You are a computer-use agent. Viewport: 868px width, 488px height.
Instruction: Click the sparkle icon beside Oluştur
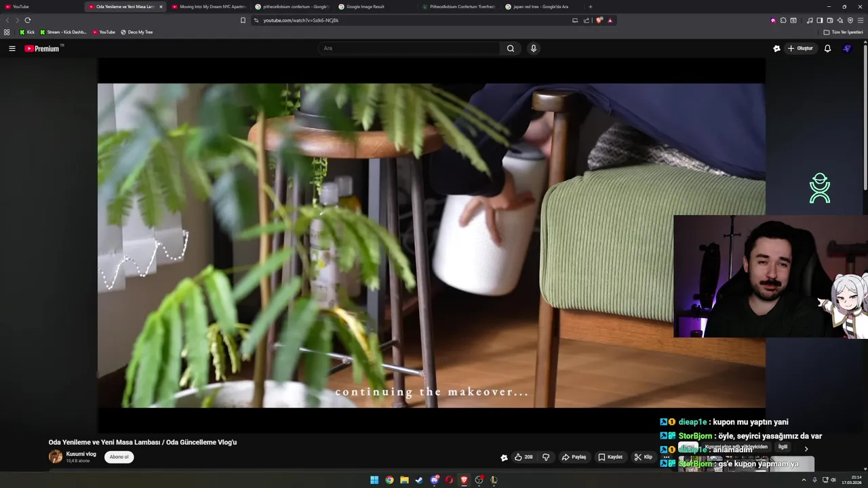click(x=776, y=48)
